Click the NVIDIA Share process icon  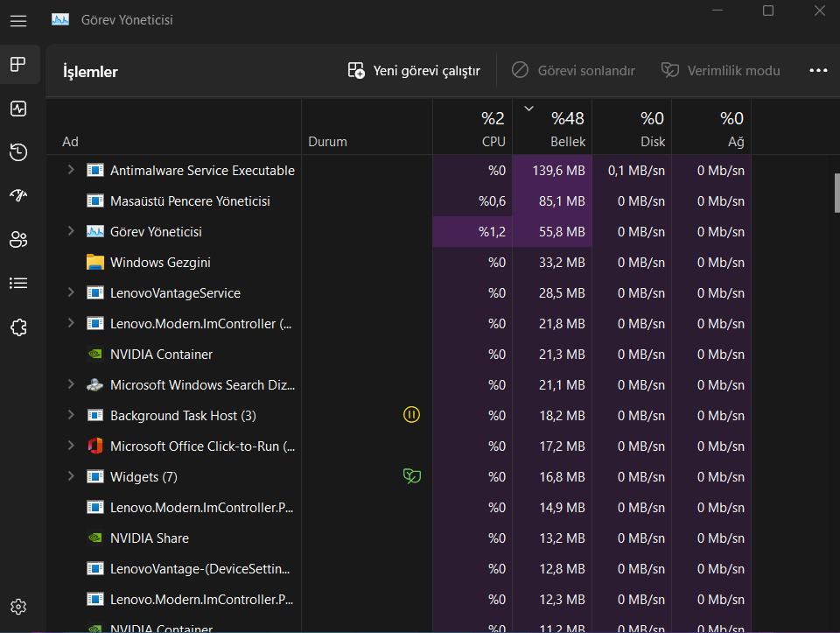(x=95, y=538)
